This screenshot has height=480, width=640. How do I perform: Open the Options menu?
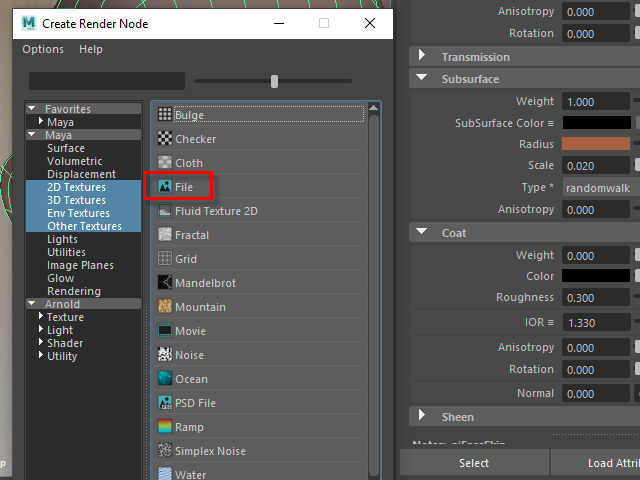(43, 49)
